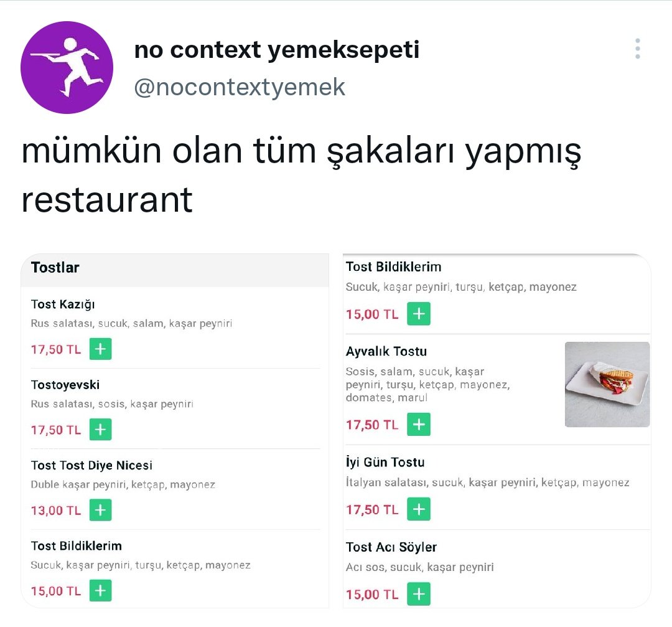The image size is (672, 627).
Task: Add İyi Gün Tostu to basket
Action: [x=419, y=509]
